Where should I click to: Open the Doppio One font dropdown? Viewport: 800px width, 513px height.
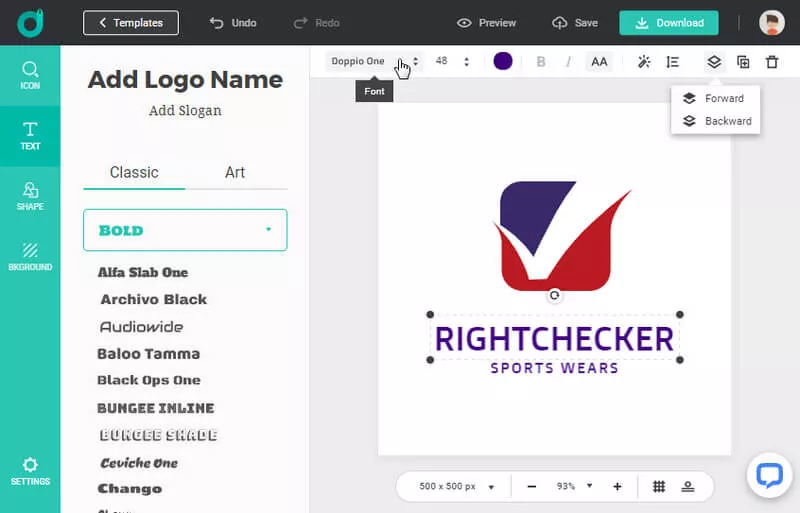coord(374,61)
